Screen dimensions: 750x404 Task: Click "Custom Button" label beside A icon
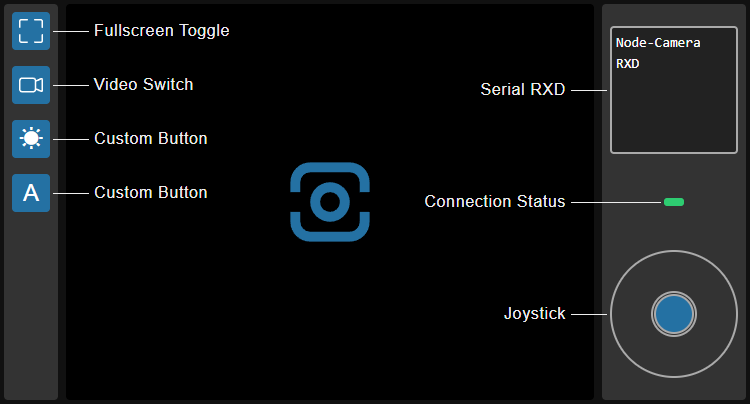[x=150, y=193]
